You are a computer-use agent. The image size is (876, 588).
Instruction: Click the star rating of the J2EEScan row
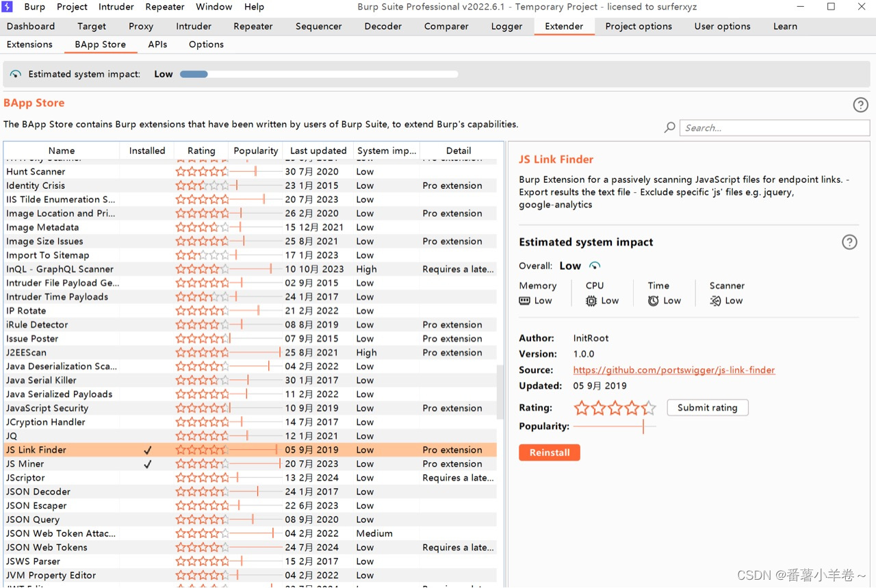click(202, 353)
